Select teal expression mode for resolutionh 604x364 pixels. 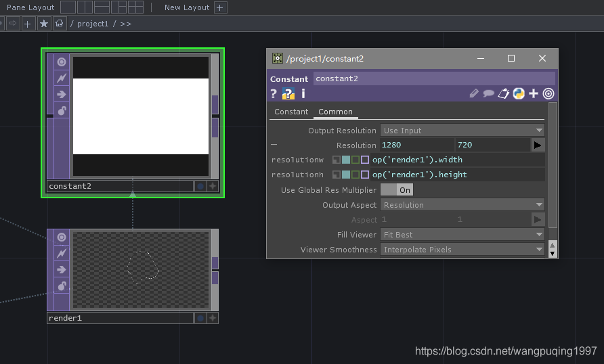[x=346, y=175]
